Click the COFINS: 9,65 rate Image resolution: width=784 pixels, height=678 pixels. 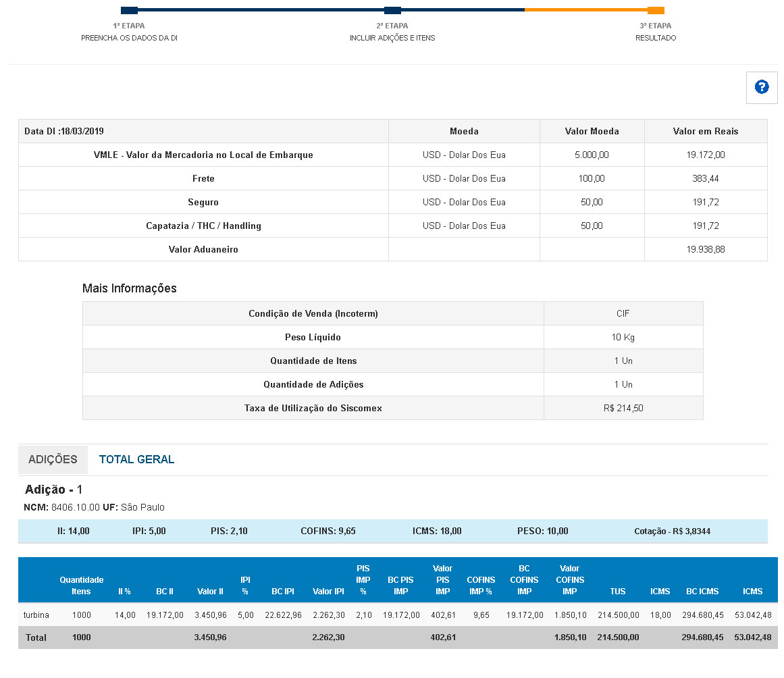click(328, 531)
